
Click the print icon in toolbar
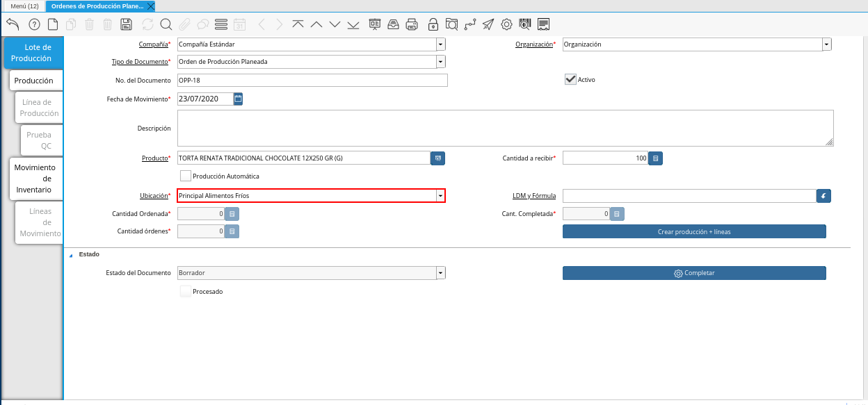[412, 24]
